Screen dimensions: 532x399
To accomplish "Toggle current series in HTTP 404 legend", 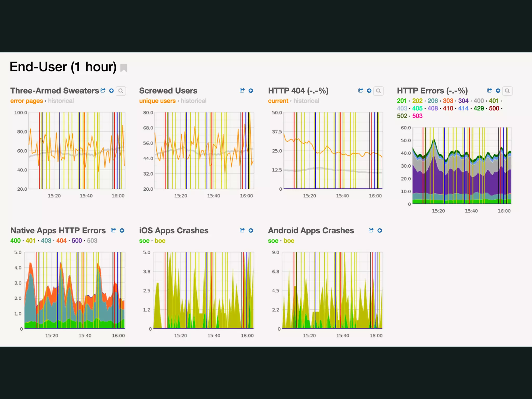I will 278,101.
